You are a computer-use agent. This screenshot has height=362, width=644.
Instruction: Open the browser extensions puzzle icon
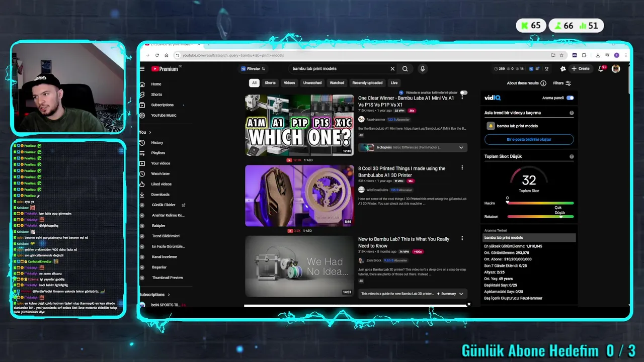pyautogui.click(x=584, y=55)
